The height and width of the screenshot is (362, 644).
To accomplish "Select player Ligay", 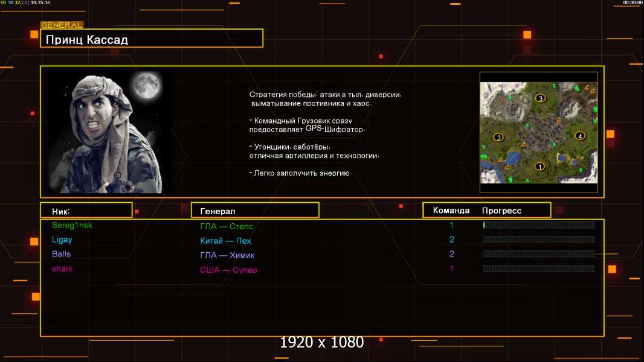I will (62, 240).
